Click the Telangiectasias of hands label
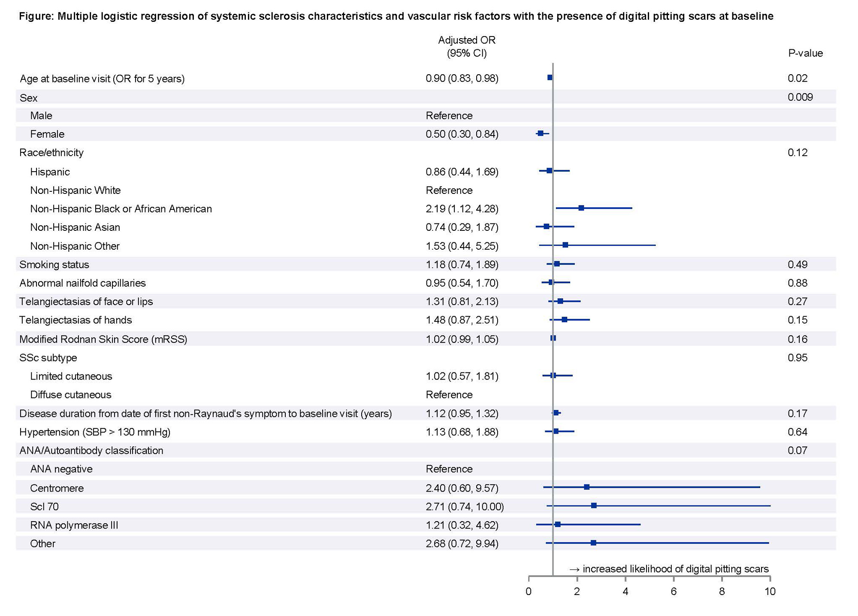858x616 pixels. pyautogui.click(x=76, y=320)
